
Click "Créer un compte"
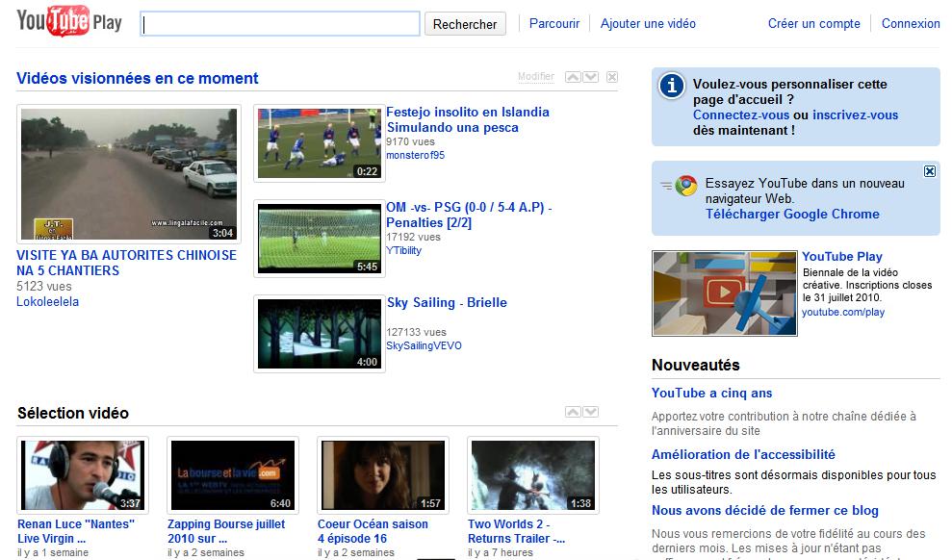[813, 23]
